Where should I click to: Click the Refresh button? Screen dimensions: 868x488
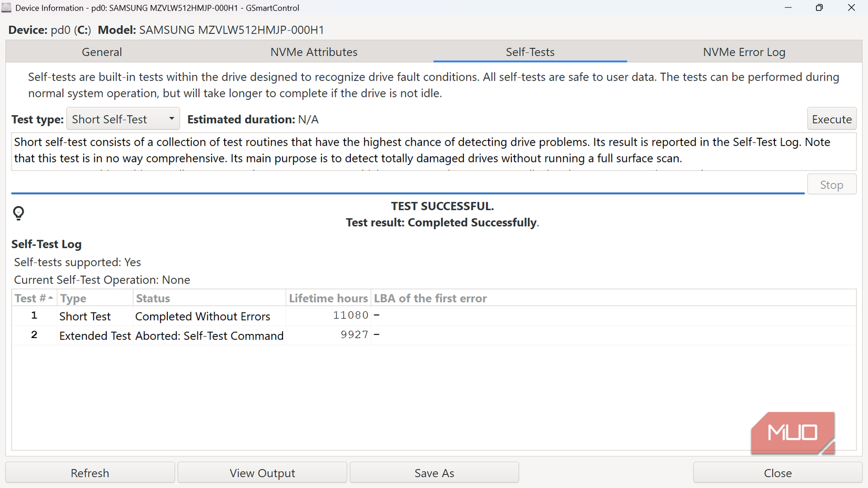(x=90, y=473)
